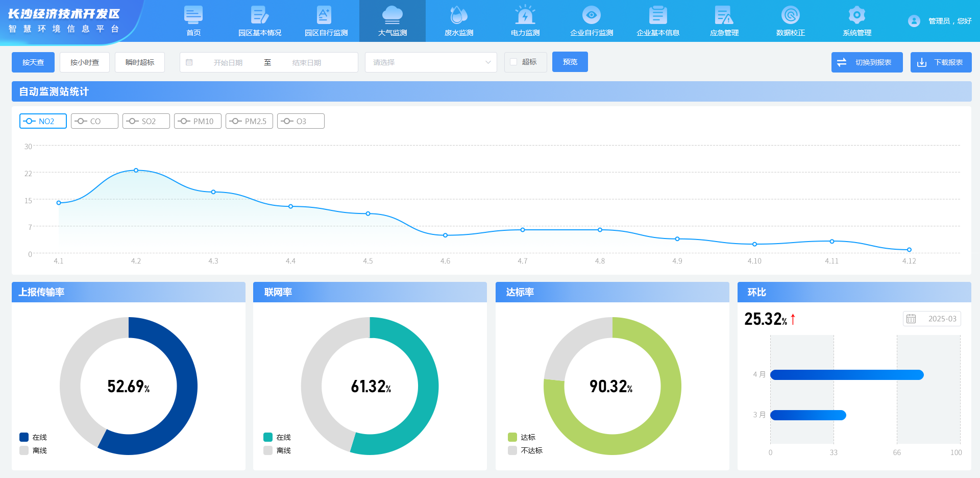The height and width of the screenshot is (478, 980).
Task: Open 废水监测 water drop icon
Action: [x=458, y=16]
